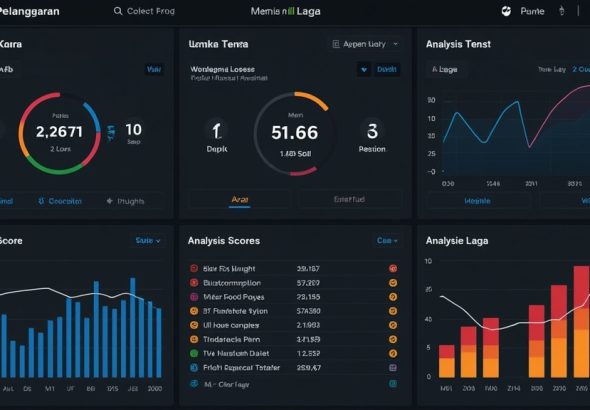590x410 pixels.
Task: Open the profile avatar icon beside Pome
Action: pos(506,11)
